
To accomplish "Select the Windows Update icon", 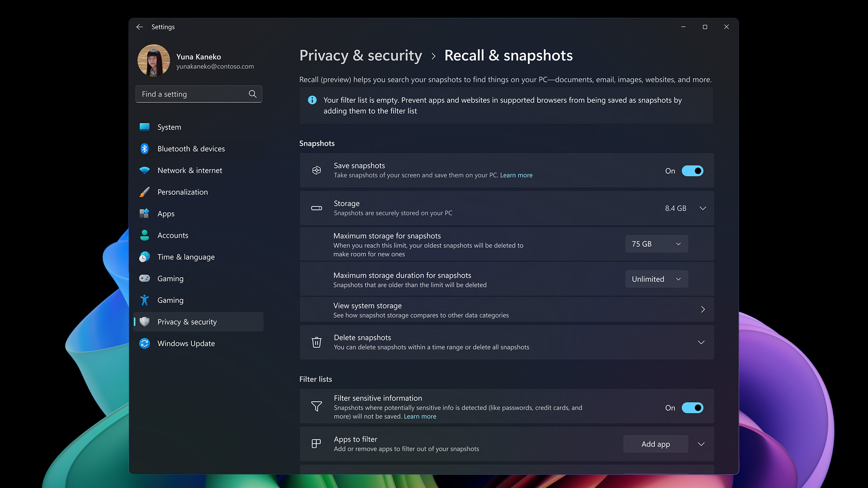I will coord(145,343).
